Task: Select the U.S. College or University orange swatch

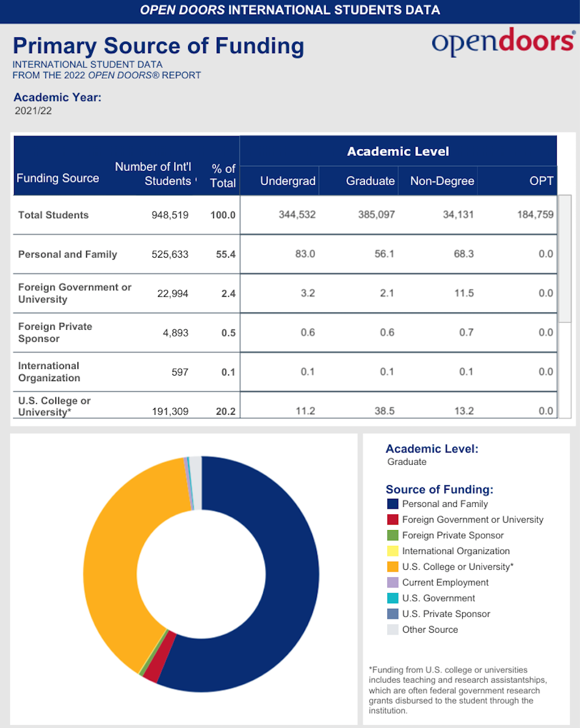Action: pyautogui.click(x=393, y=567)
